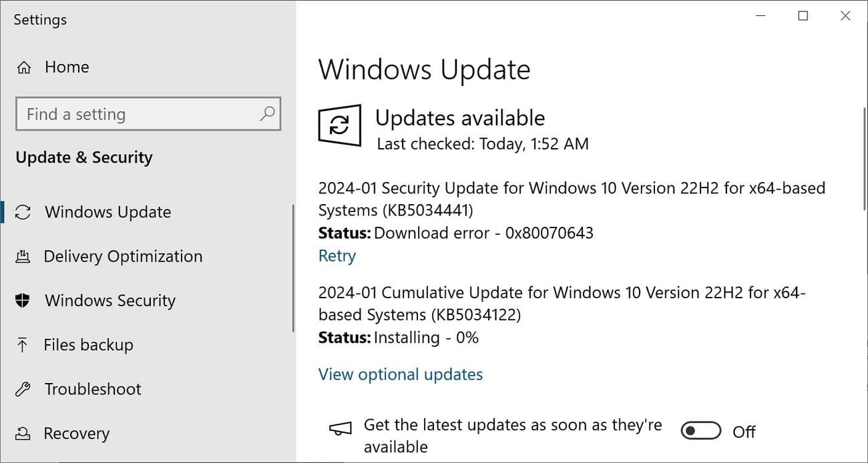The height and width of the screenshot is (463, 868).
Task: Click the megaphone announcement icon
Action: 340,429
